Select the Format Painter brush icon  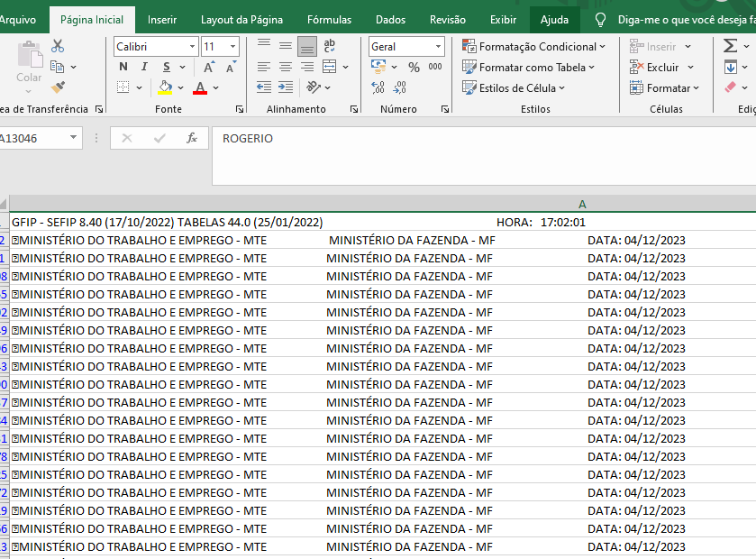coord(58,87)
